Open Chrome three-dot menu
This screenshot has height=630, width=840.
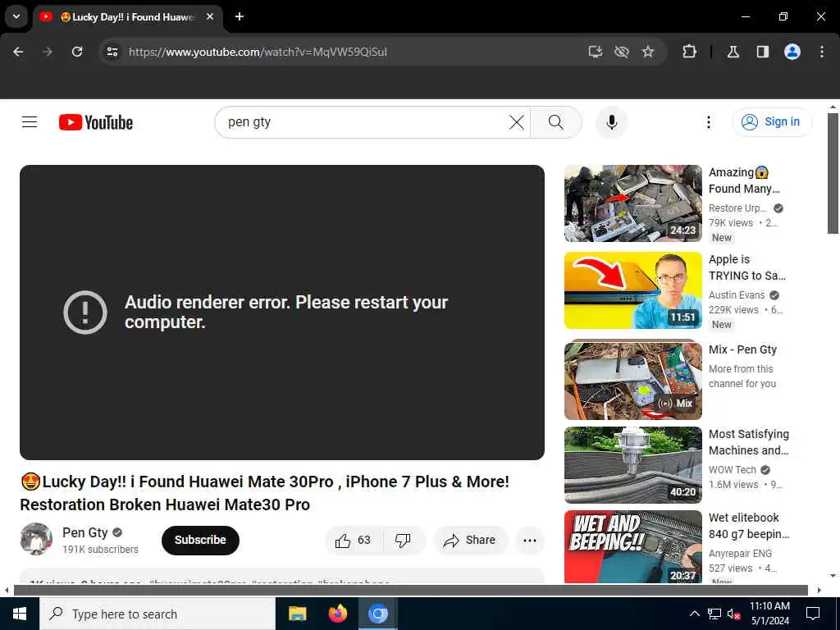tap(822, 52)
